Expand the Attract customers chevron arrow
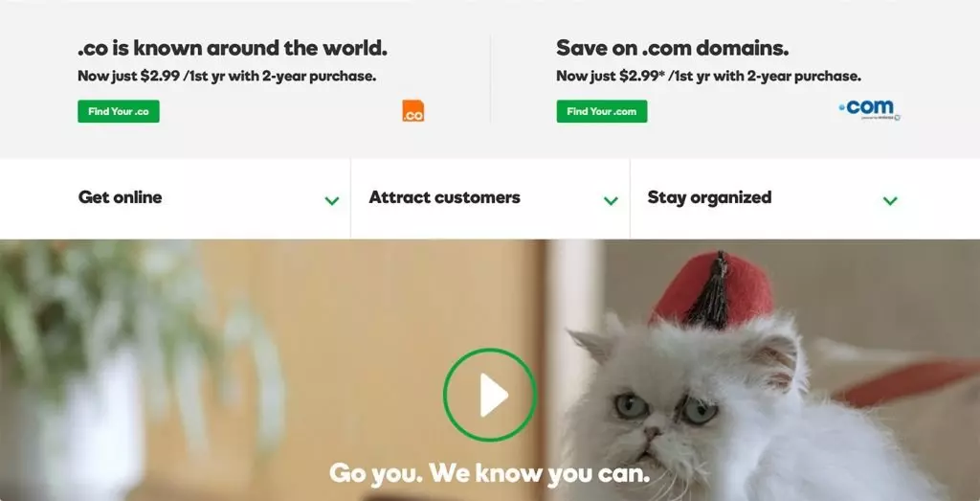 [611, 201]
